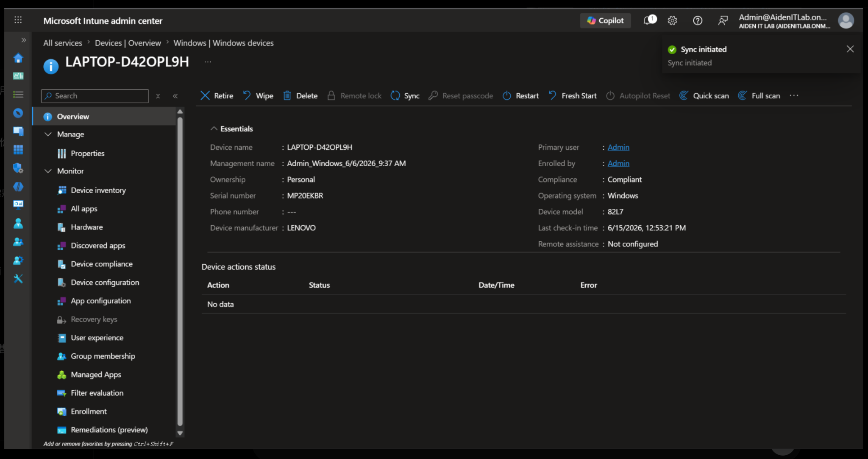
Task: Open the app launcher waffle icon
Action: click(x=18, y=20)
